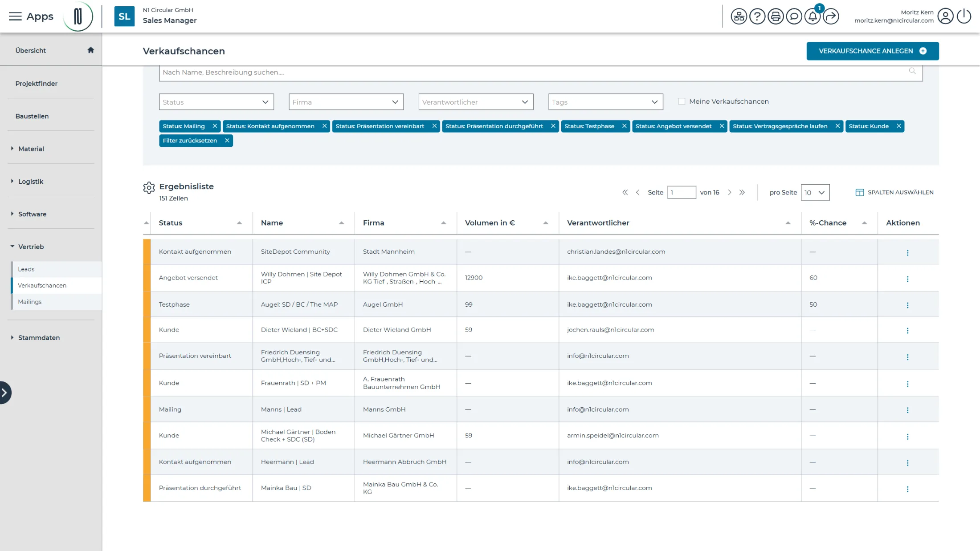
Task: Open the chat bubble icon
Action: tap(794, 16)
